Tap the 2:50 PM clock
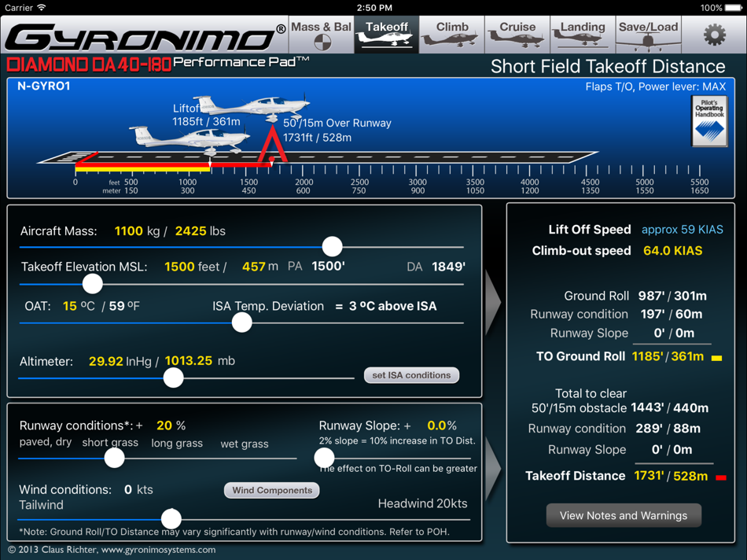 point(374,8)
